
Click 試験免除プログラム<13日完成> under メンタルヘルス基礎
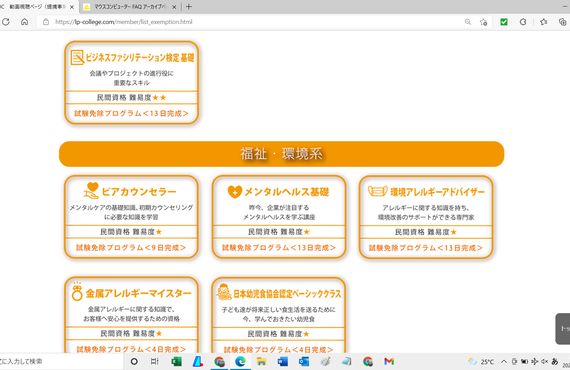point(279,248)
